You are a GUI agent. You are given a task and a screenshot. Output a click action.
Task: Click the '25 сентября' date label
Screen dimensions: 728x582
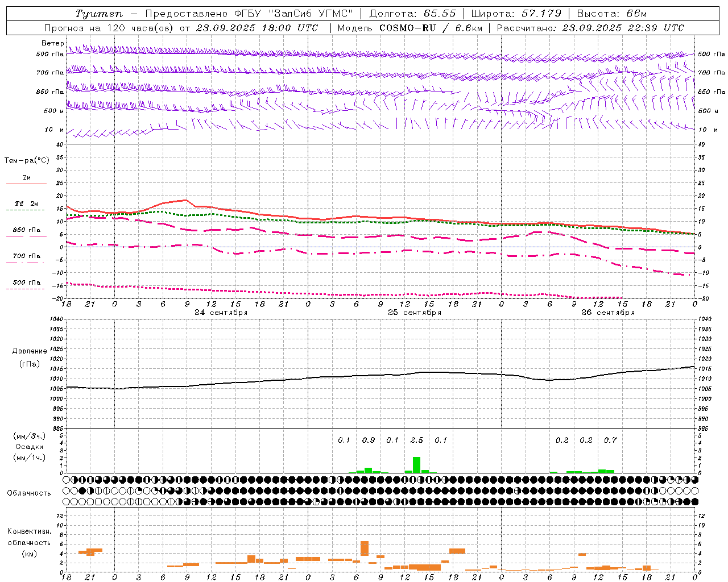[x=415, y=313]
